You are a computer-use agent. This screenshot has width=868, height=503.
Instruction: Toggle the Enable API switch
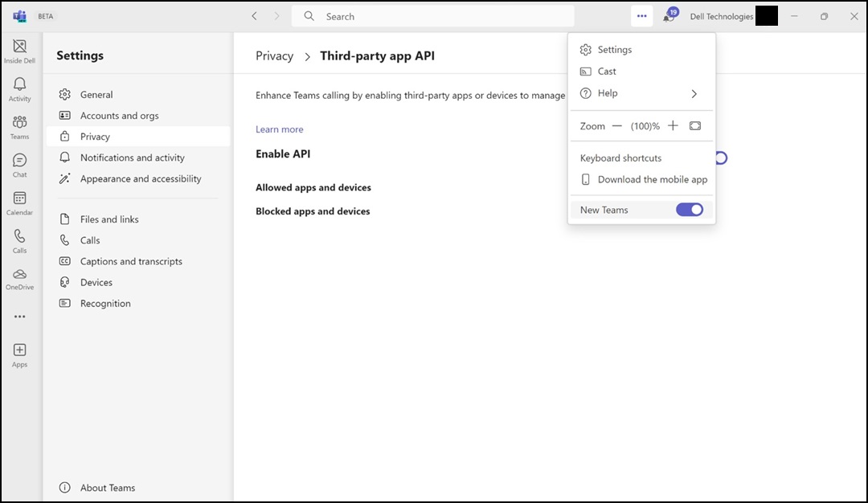[718, 157]
